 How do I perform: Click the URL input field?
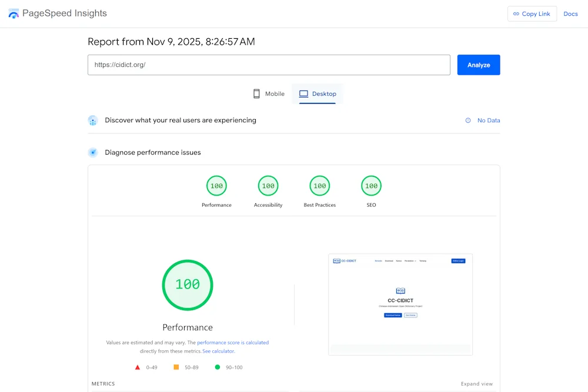coord(269,65)
